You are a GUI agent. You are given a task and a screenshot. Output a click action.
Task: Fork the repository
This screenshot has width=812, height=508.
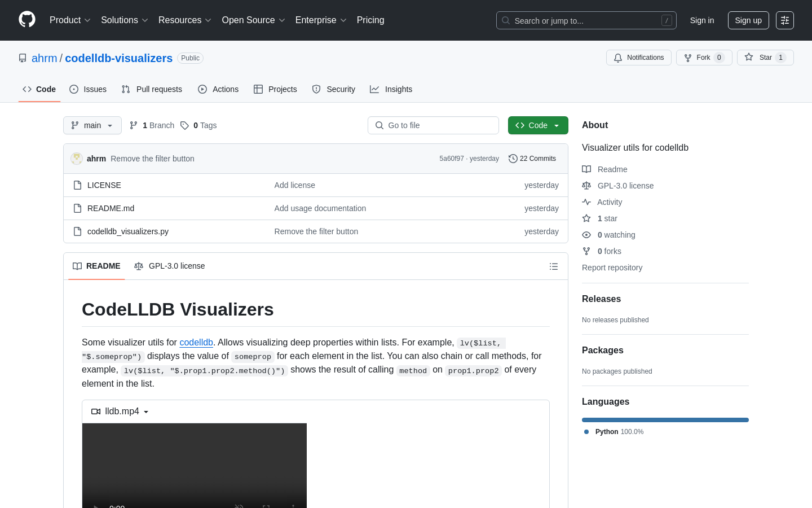coord(704,58)
